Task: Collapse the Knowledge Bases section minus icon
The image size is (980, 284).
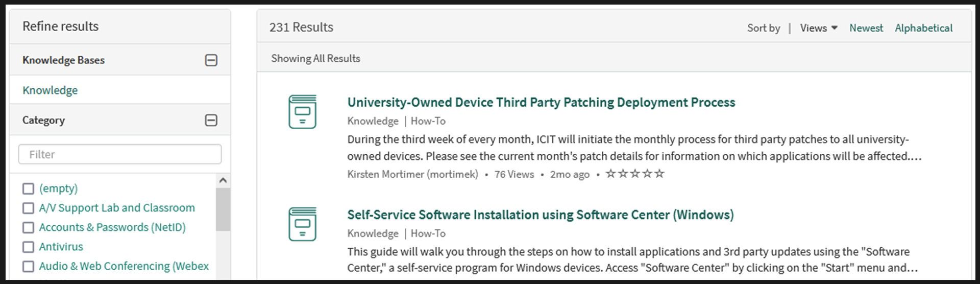Action: pos(211,60)
